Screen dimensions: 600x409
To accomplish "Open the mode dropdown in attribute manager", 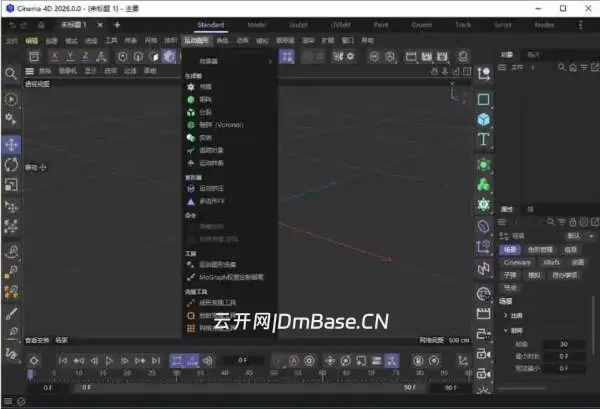I will tap(580, 236).
